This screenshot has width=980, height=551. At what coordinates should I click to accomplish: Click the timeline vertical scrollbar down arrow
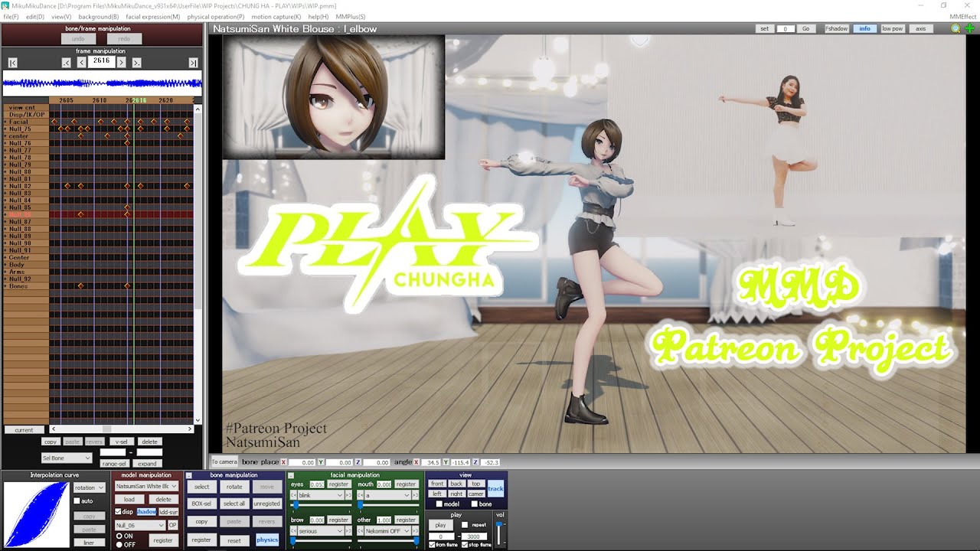[198, 420]
